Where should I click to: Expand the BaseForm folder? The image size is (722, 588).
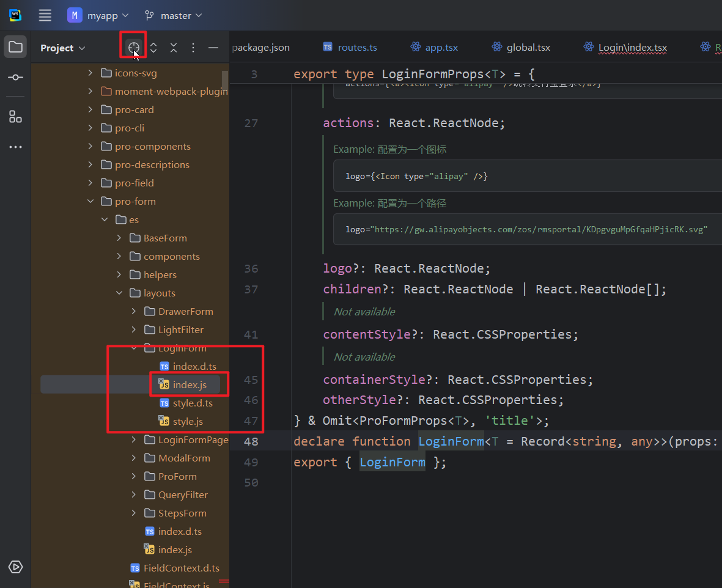(119, 238)
